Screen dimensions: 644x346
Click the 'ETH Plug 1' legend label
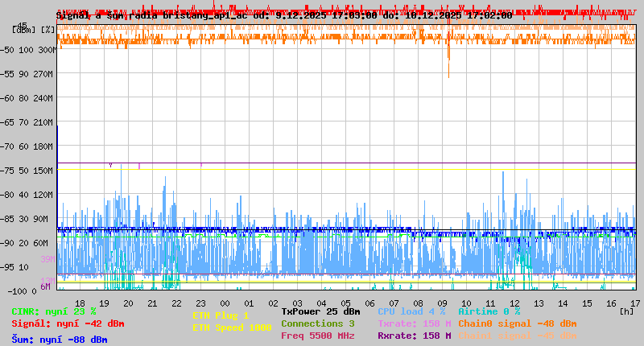(221, 316)
